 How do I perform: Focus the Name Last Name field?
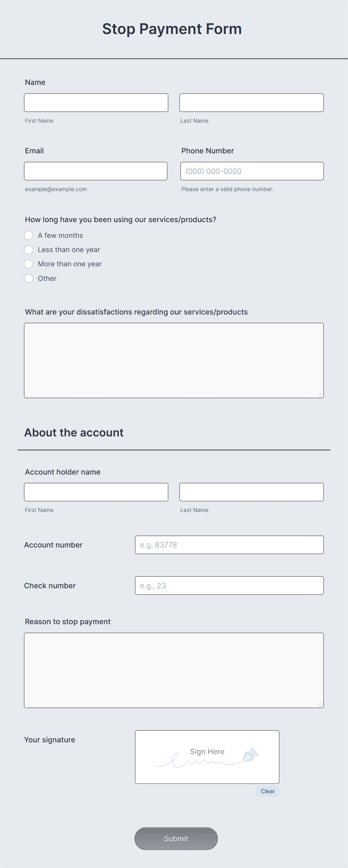[x=251, y=102]
